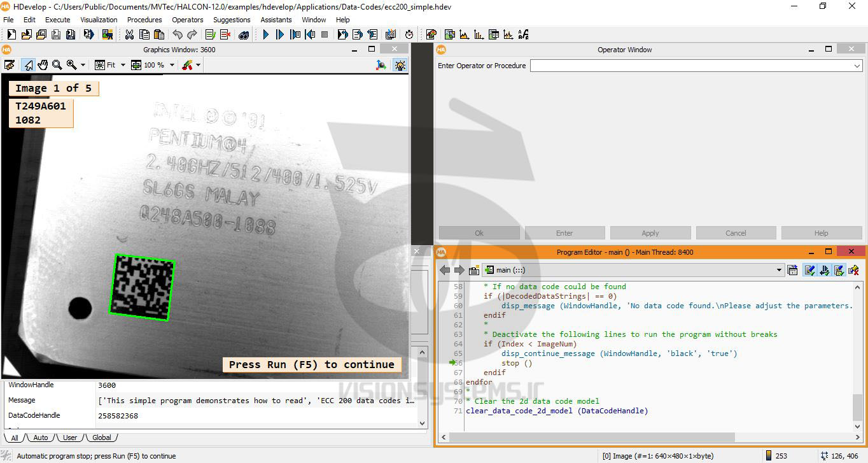The image size is (868, 463).
Task: Toggle the down-arrow icon in Program Editor toolbar
Action: (824, 270)
